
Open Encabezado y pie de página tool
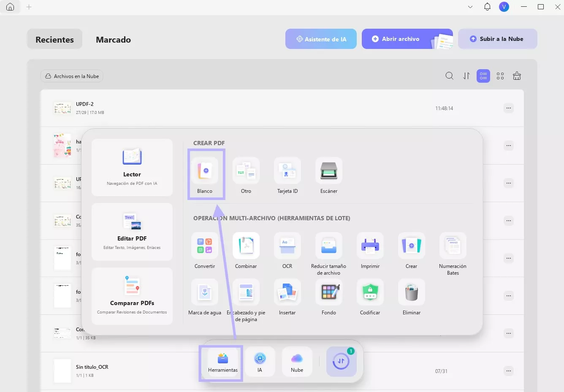click(x=246, y=300)
